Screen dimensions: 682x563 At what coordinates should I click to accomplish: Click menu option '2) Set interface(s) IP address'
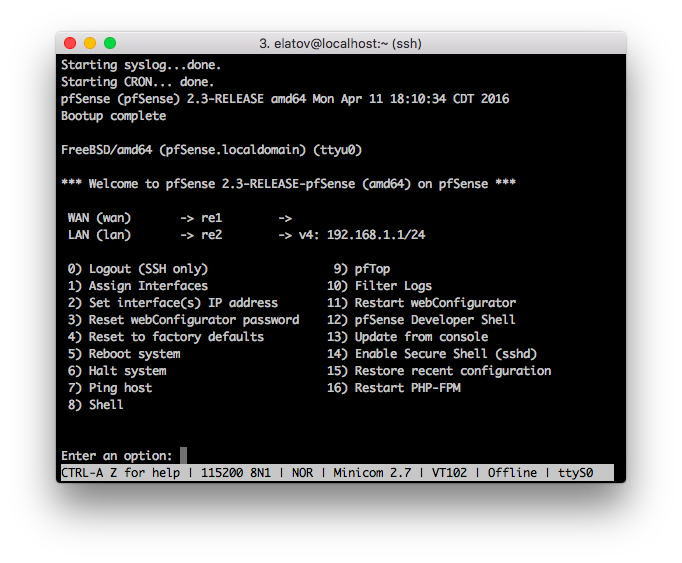173,303
